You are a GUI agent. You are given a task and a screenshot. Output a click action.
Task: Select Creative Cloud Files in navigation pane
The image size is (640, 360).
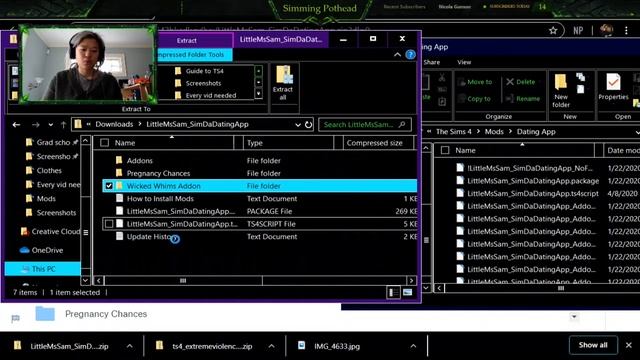point(50,231)
